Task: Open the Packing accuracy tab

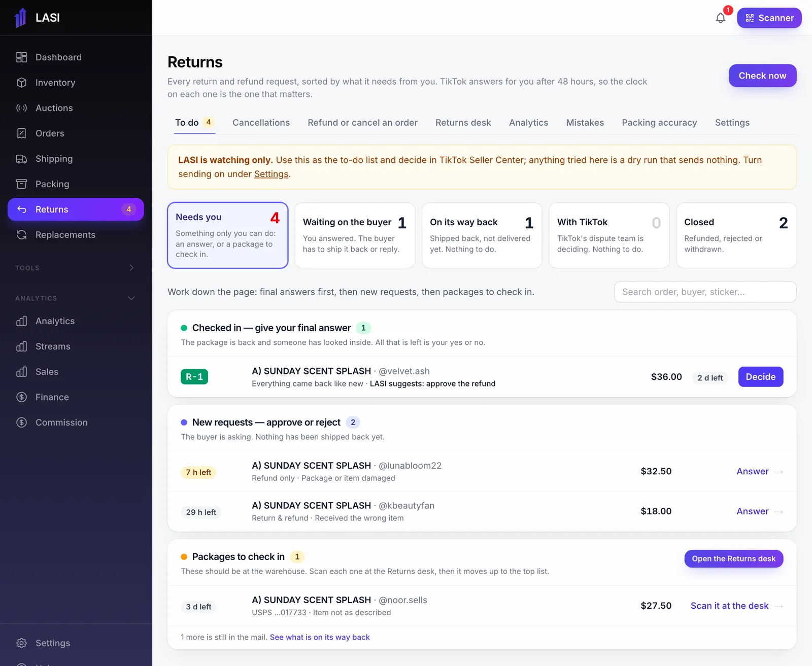Action: [659, 123]
